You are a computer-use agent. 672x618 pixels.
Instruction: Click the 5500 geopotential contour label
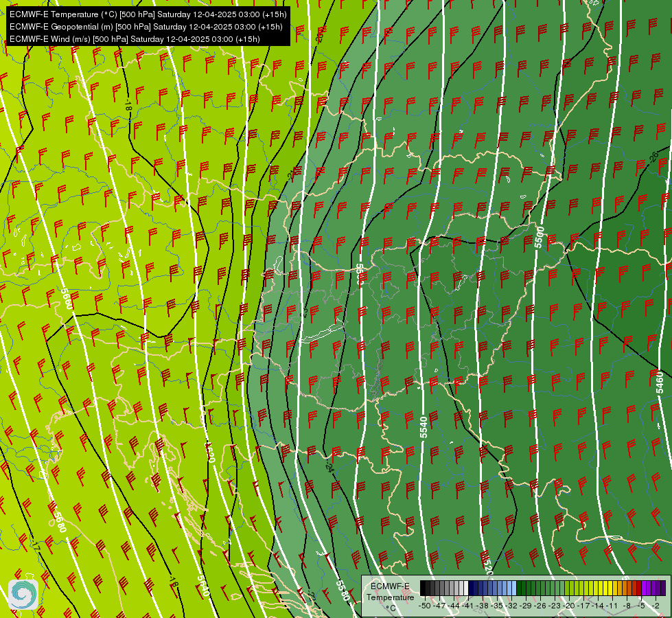point(539,237)
